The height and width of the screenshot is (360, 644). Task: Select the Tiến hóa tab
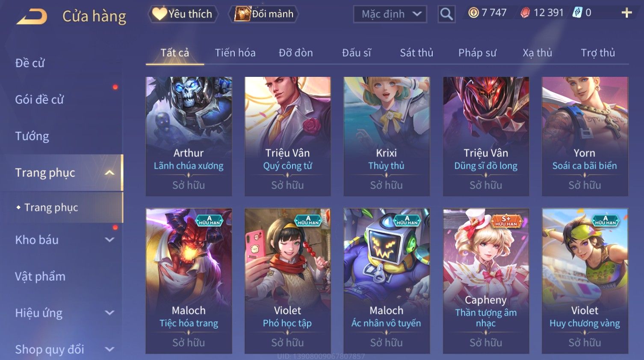(x=235, y=53)
